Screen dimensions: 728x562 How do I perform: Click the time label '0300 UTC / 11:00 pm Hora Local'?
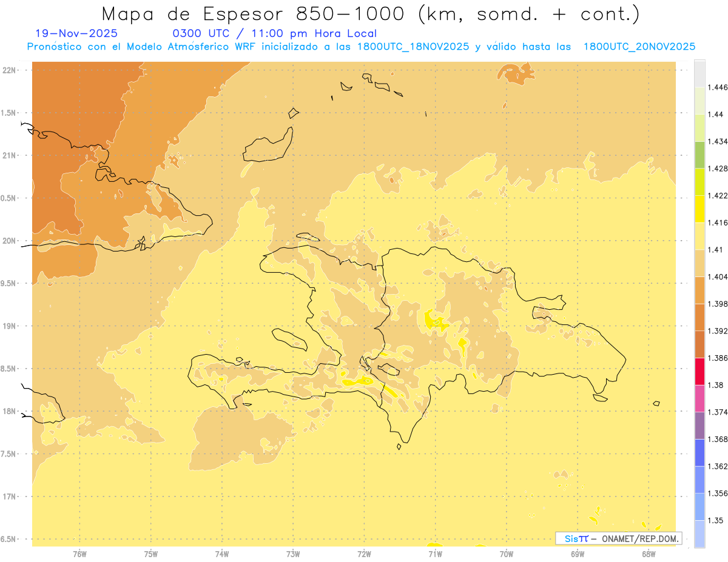click(x=275, y=33)
